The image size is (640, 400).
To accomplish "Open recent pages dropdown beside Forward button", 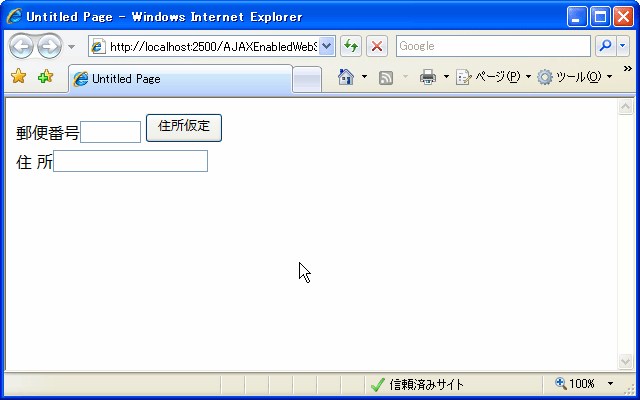I will click(71, 47).
